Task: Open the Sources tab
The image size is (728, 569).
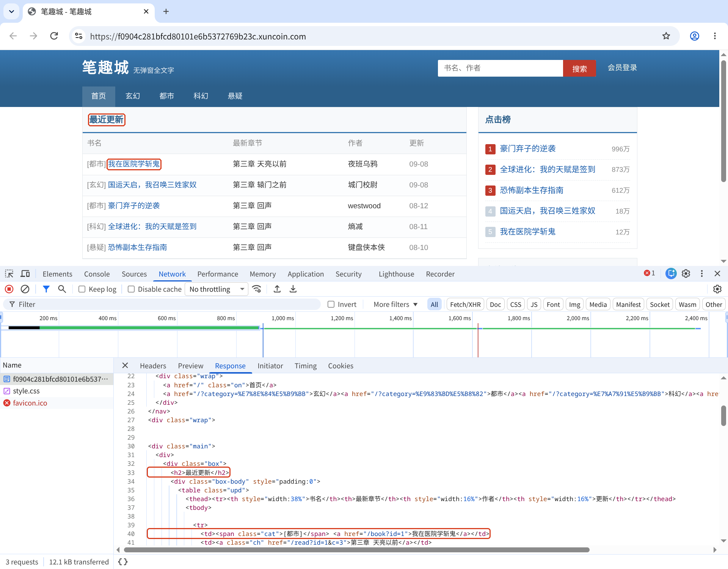Action: click(x=134, y=274)
